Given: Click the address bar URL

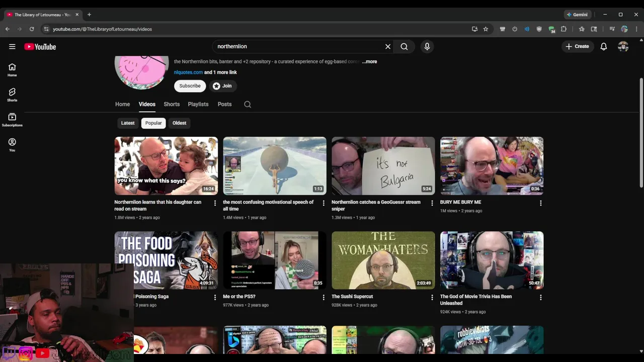Looking at the screenshot, I should pos(102,29).
